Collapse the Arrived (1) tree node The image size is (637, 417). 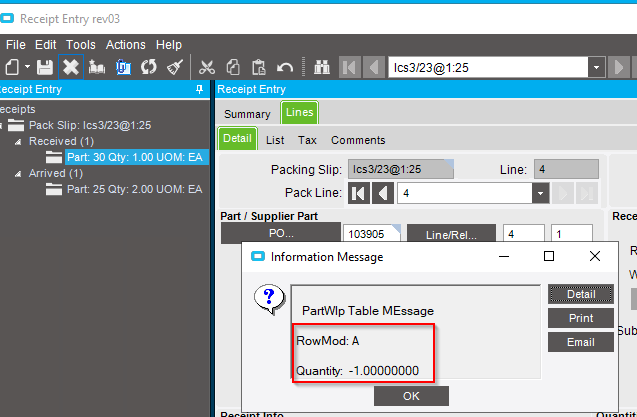(x=18, y=174)
